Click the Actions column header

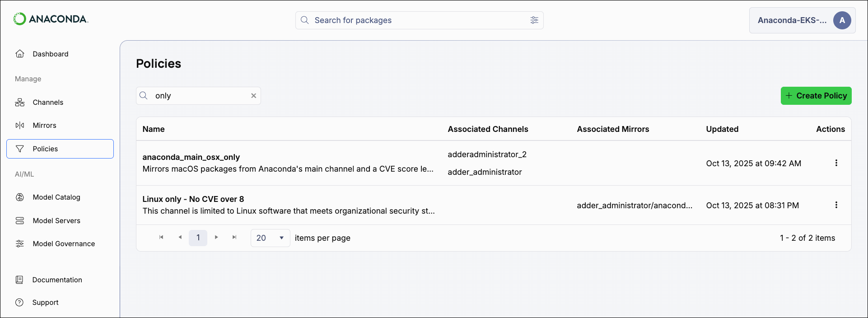point(831,129)
